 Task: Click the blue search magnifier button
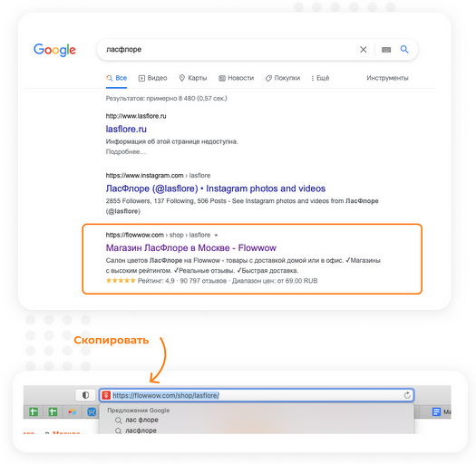404,49
